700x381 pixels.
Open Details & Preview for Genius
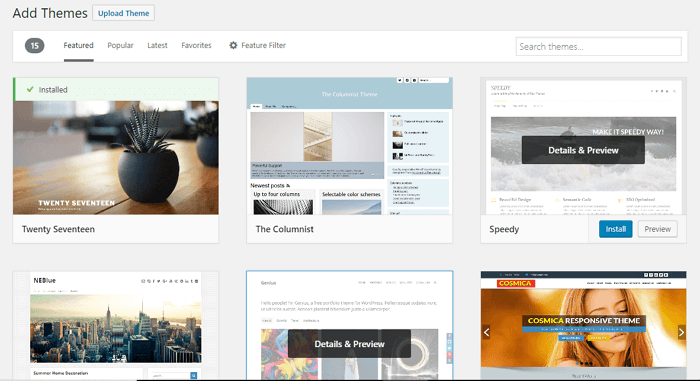tap(349, 343)
